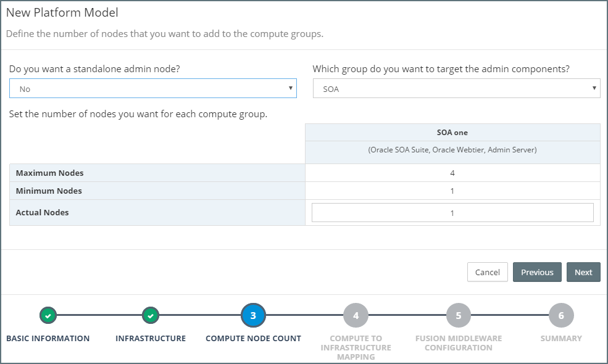Go to Fusion Middleware Configuration step label

(x=458, y=343)
